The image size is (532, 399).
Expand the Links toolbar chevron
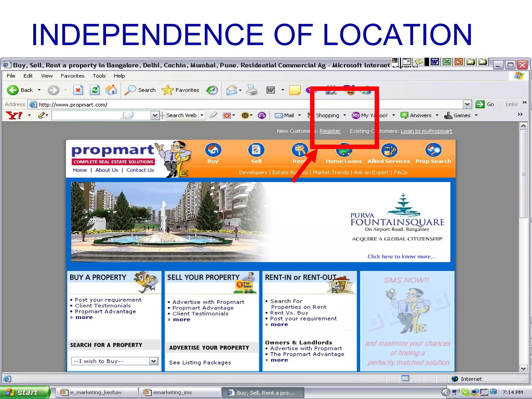525,102
